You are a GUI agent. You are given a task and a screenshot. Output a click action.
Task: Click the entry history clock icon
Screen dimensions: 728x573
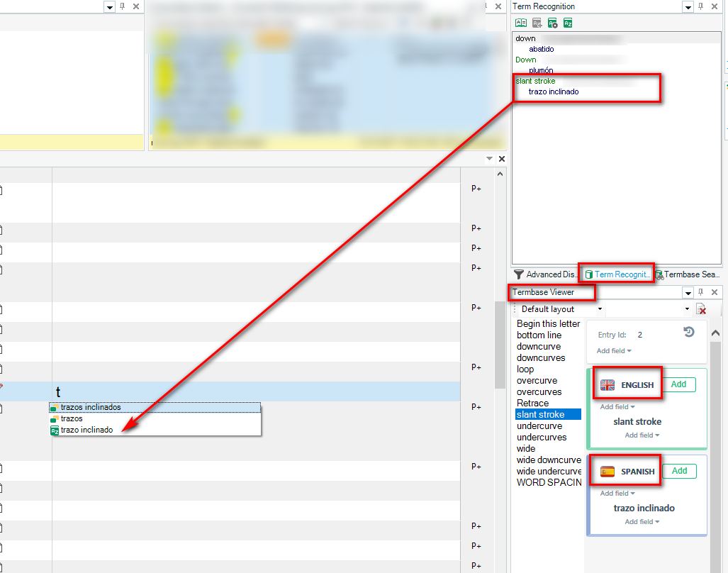click(x=688, y=332)
